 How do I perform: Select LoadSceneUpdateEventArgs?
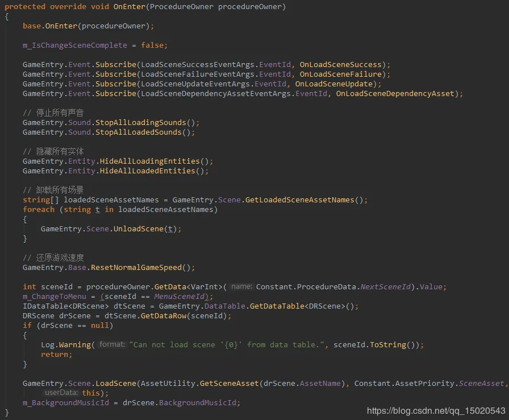click(195, 84)
